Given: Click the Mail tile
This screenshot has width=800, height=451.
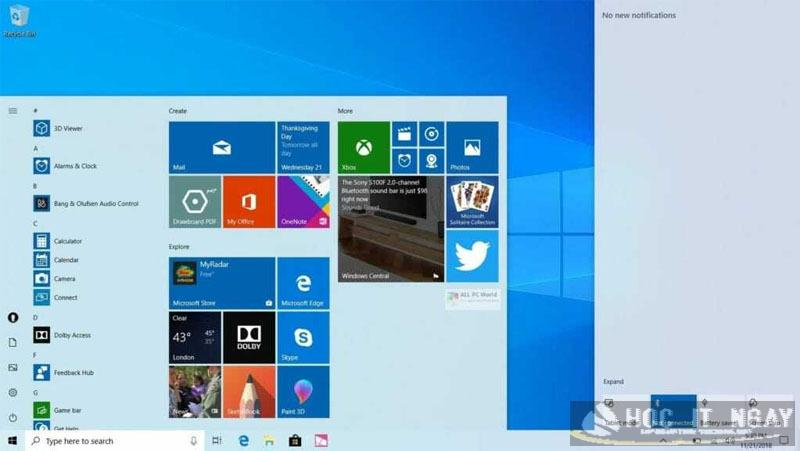Looking at the screenshot, I should (222, 147).
